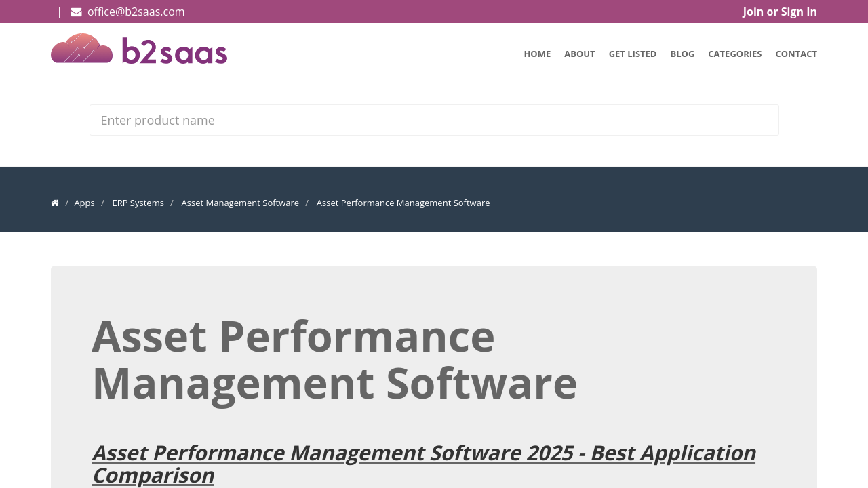Open the Join or Sign In link
Viewport: 868px width, 488px height.
pos(779,12)
